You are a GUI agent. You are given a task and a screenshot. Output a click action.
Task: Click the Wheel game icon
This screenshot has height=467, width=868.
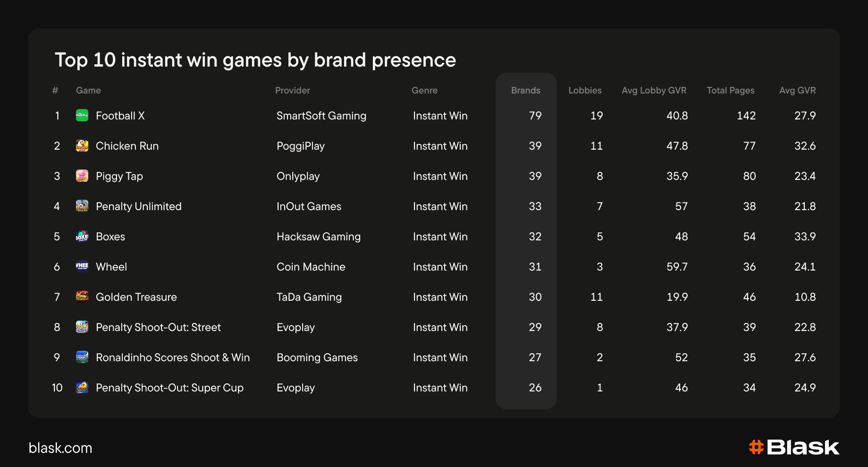pos(82,266)
